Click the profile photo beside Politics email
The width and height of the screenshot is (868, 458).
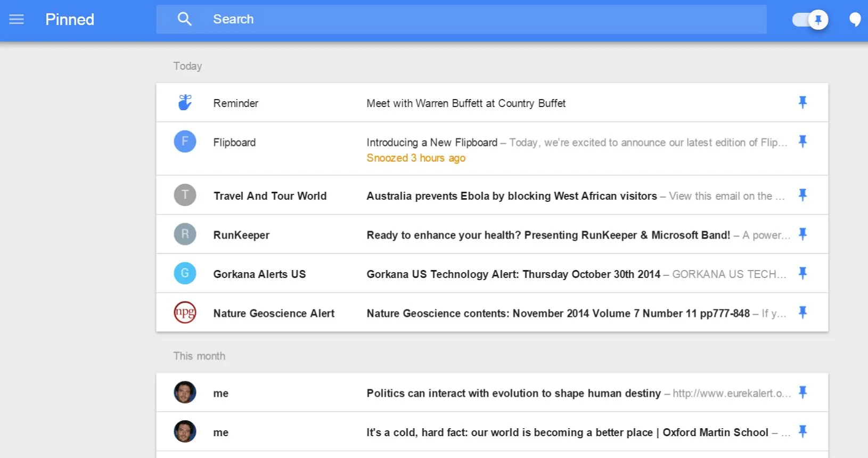[x=185, y=392]
